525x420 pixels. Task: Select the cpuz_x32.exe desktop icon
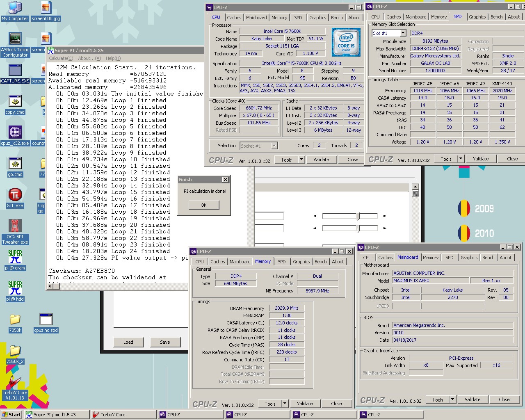click(15, 136)
